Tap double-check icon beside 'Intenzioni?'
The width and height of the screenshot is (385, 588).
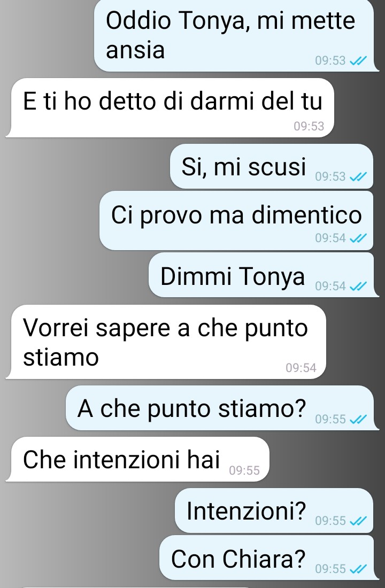click(358, 521)
